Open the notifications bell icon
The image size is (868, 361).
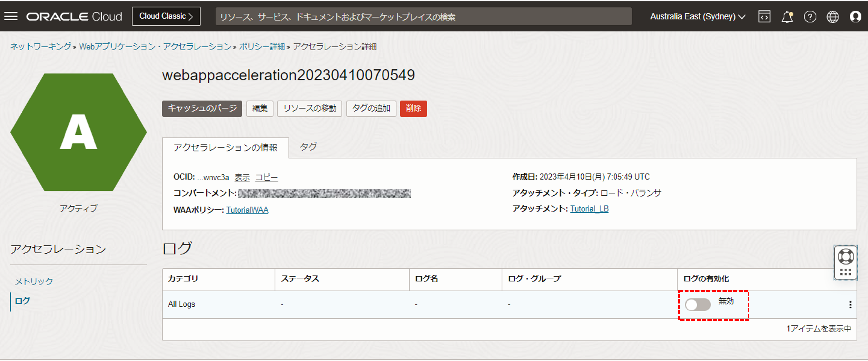pos(787,17)
